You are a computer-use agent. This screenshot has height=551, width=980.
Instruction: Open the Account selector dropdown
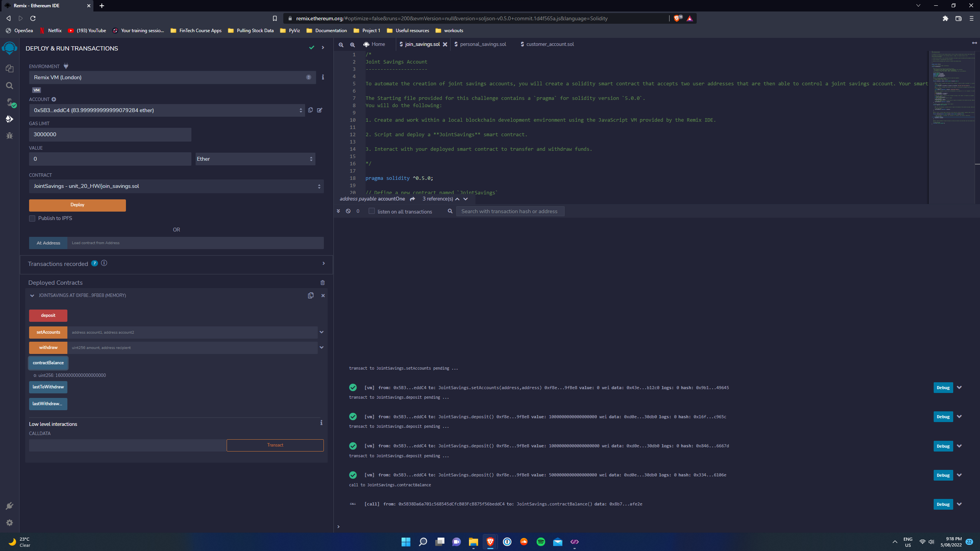167,110
